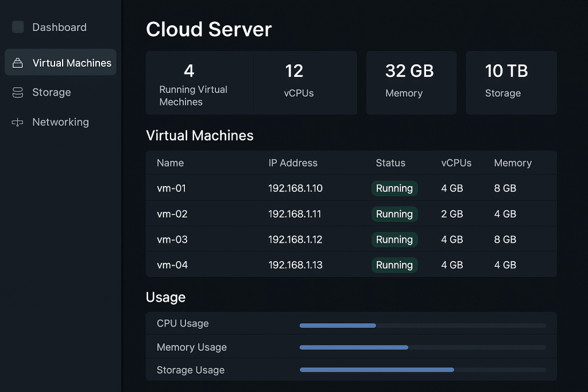Click the Virtual Machines sidebar icon
Screen dimensions: 588x392
[18, 63]
